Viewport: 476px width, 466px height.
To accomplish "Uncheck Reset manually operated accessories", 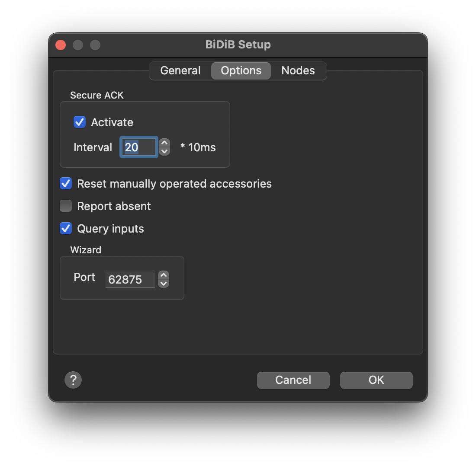I will (x=66, y=184).
